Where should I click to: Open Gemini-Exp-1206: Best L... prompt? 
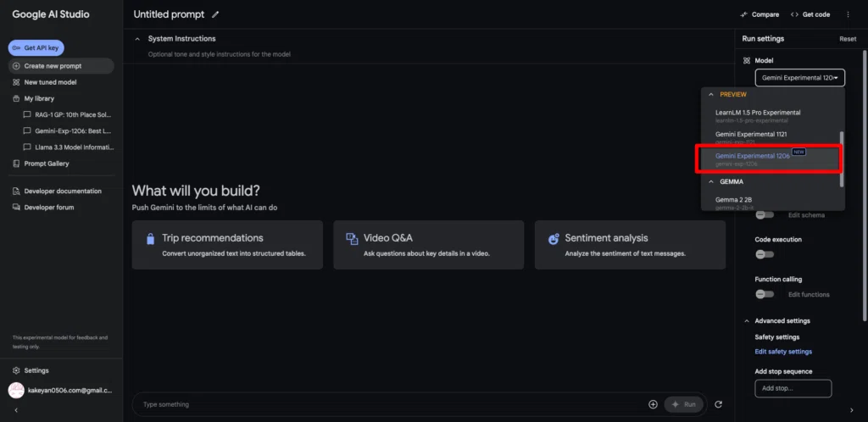68,131
